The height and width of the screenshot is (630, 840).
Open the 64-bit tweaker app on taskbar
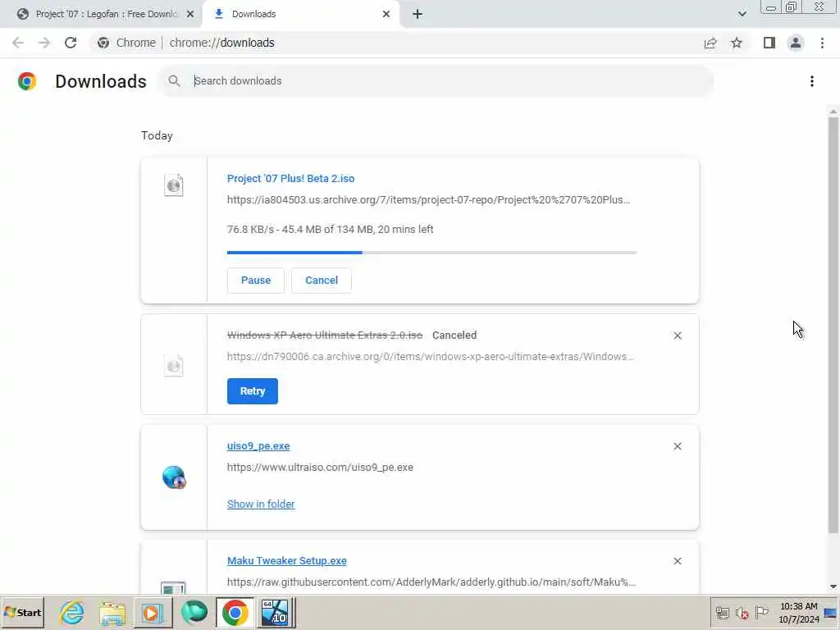[x=275, y=612]
